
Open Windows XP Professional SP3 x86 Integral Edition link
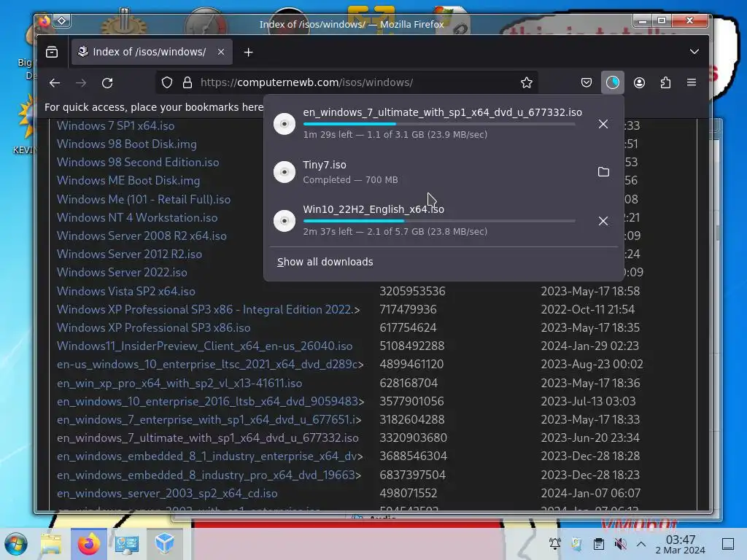209,309
